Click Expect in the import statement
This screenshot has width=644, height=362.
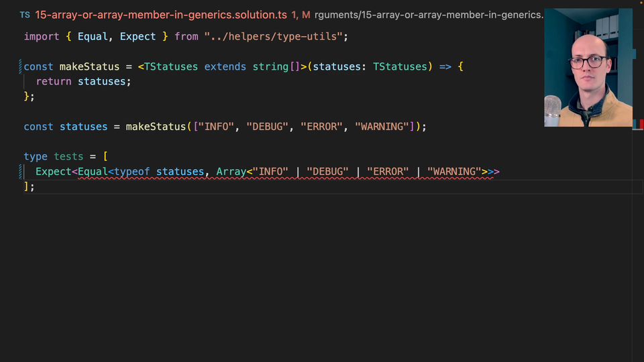138,36
